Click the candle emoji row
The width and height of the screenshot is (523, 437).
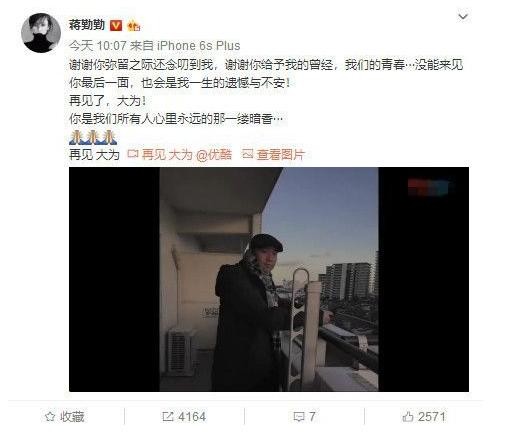pyautogui.click(x=93, y=137)
